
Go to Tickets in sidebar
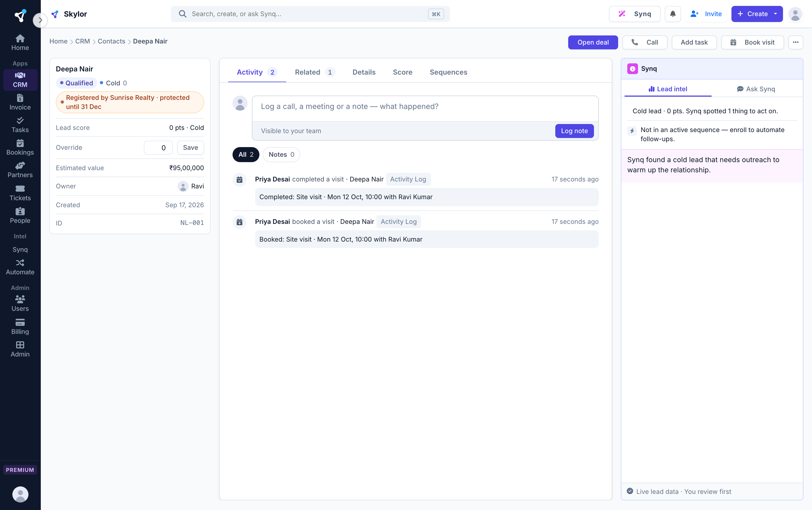[x=20, y=193]
